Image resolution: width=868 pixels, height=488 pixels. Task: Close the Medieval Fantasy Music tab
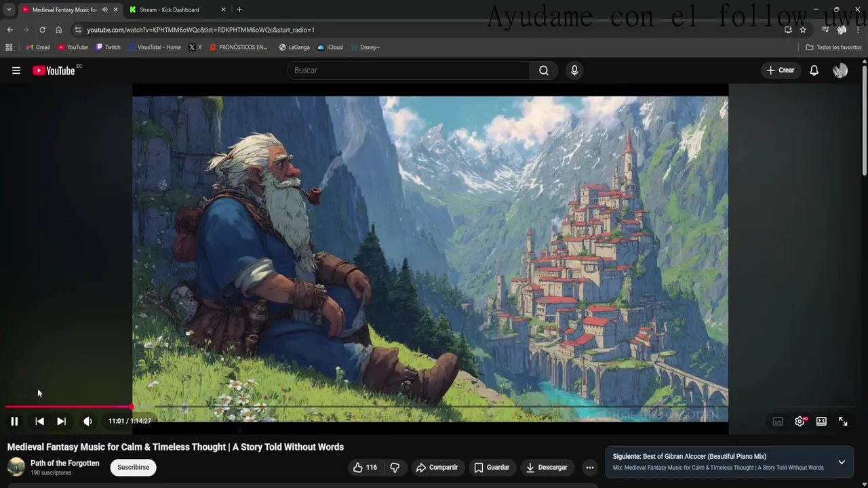click(x=116, y=9)
